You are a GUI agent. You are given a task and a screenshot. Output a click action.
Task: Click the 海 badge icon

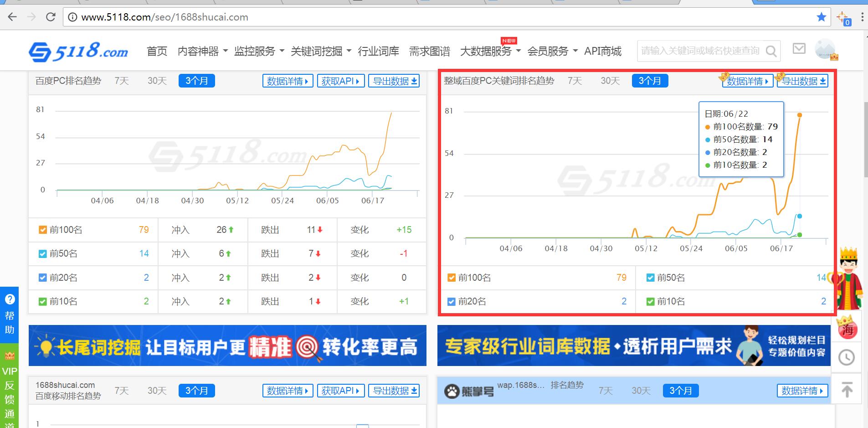point(847,328)
